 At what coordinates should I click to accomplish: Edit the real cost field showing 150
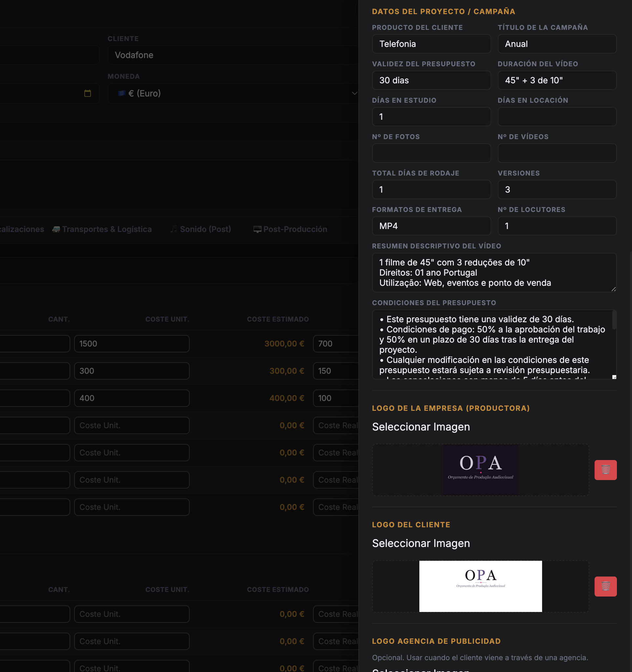(x=336, y=371)
